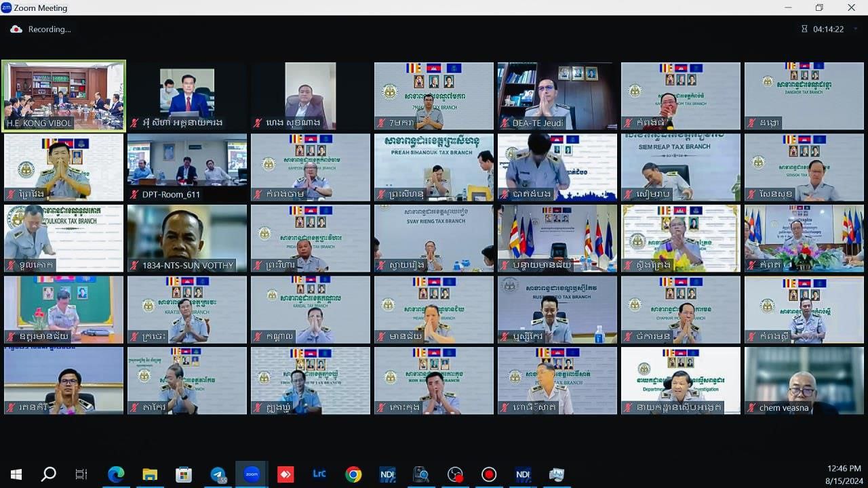The height and width of the screenshot is (488, 868).
Task: Open Lightroom Classic taskbar icon
Action: (x=319, y=474)
